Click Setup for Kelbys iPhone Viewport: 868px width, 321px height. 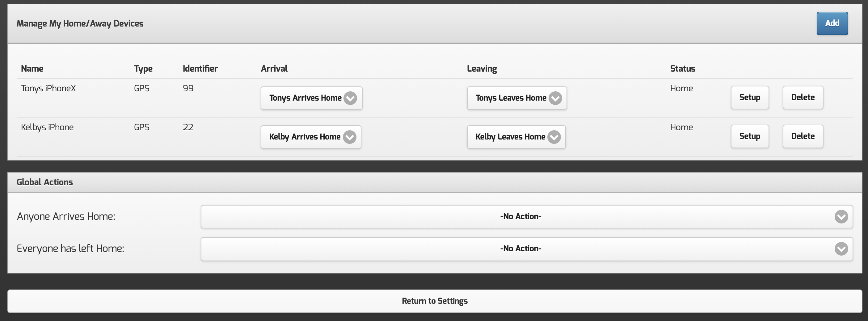pyautogui.click(x=749, y=136)
